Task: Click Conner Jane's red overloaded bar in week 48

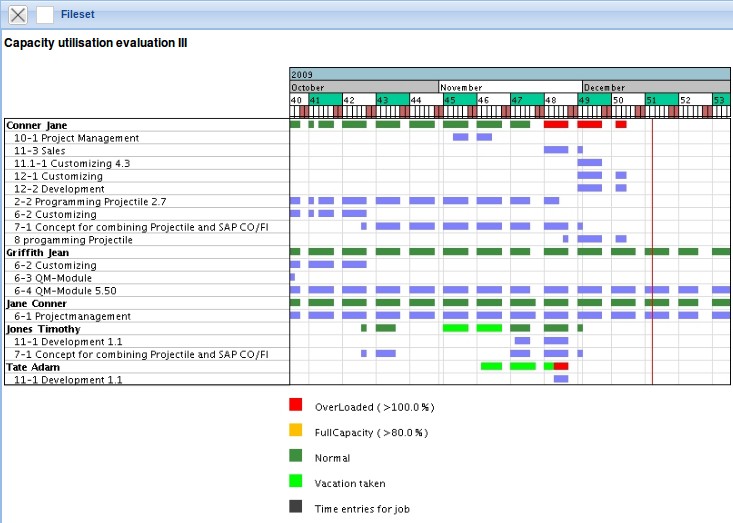Action: pos(556,125)
